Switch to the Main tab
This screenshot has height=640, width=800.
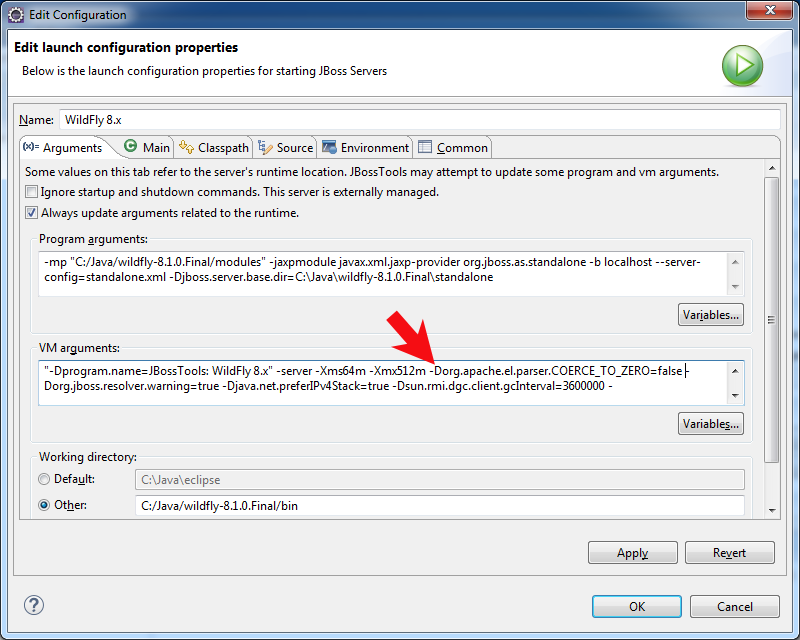pos(147,147)
